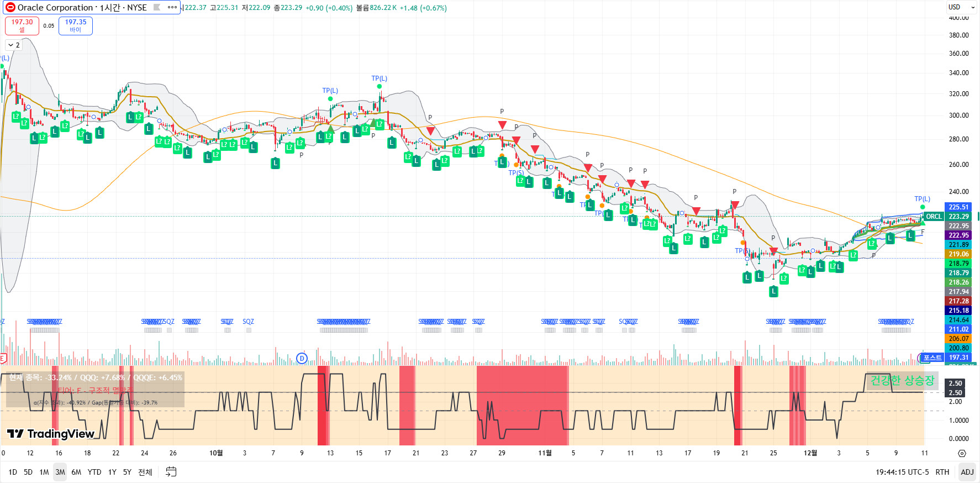Click the red down-triangle marker near October 29

pyautogui.click(x=502, y=125)
